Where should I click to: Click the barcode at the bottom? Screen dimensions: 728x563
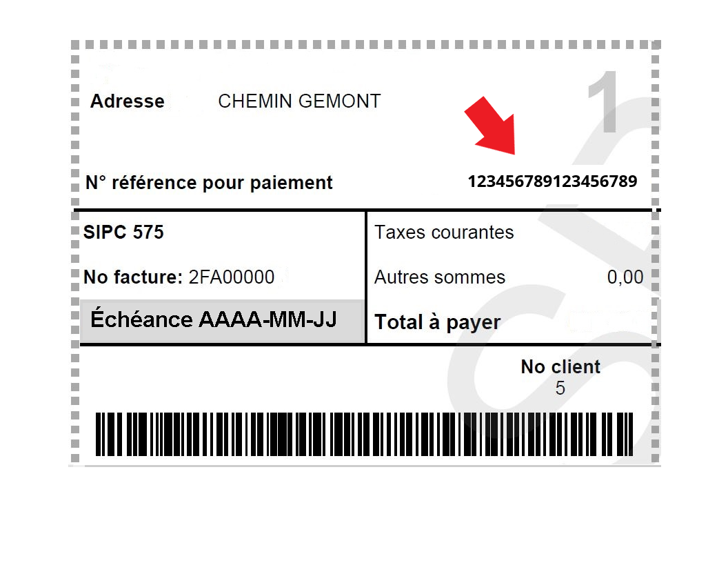point(364,434)
